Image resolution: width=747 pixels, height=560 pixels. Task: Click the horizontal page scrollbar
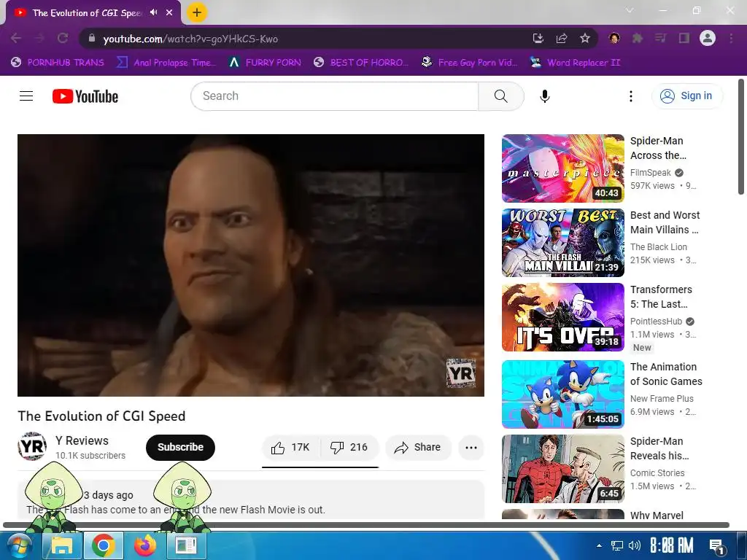click(366, 525)
